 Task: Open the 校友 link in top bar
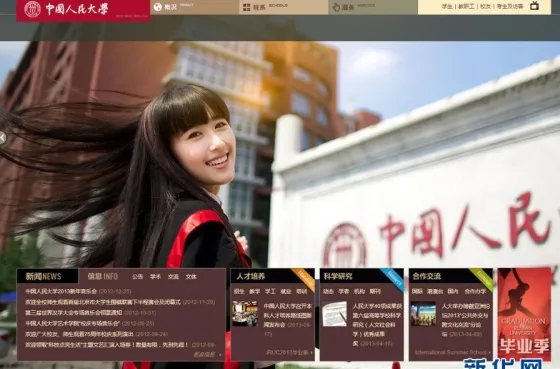click(x=485, y=6)
